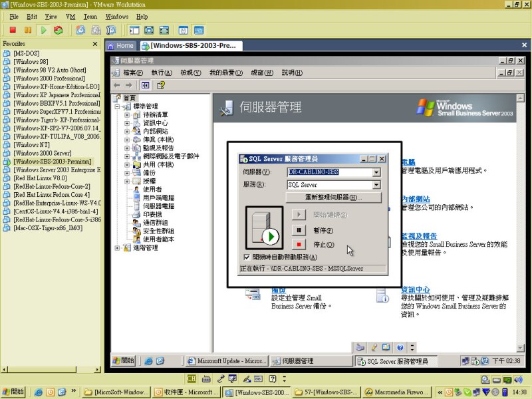The width and height of the screenshot is (532, 399).
Task: Click the VMware Reset icon
Action: coord(59,30)
